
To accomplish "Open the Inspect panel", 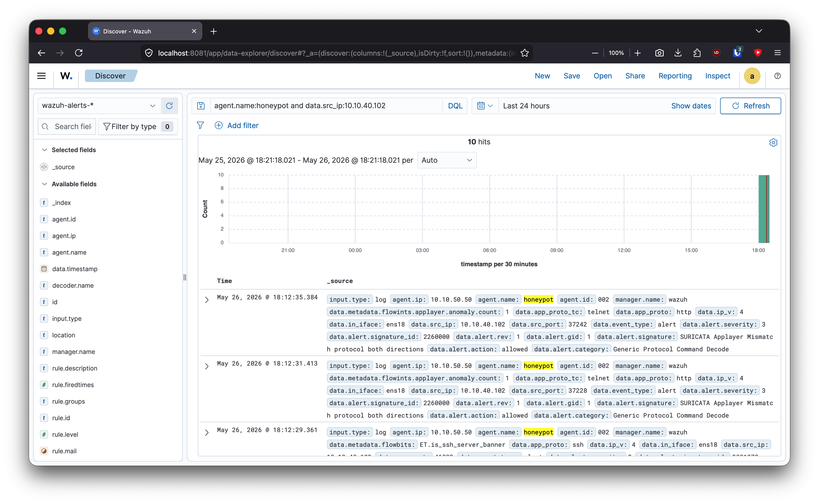I will [718, 76].
